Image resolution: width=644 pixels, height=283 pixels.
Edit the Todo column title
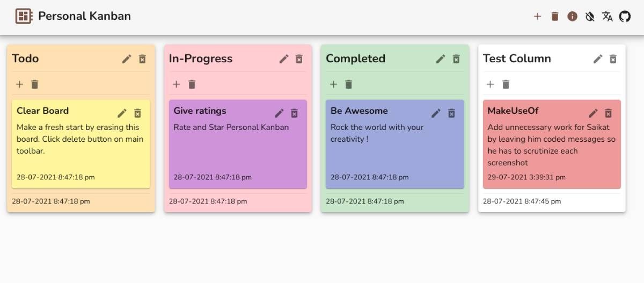point(127,59)
